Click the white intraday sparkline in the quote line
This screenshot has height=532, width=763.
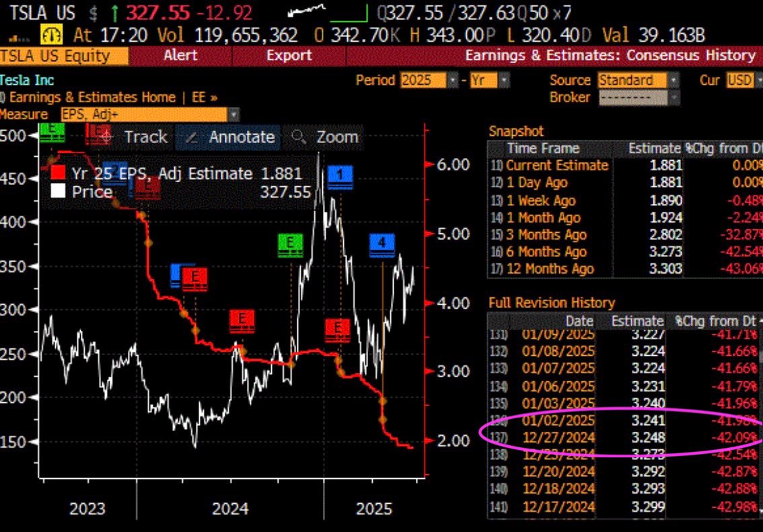coord(307,11)
